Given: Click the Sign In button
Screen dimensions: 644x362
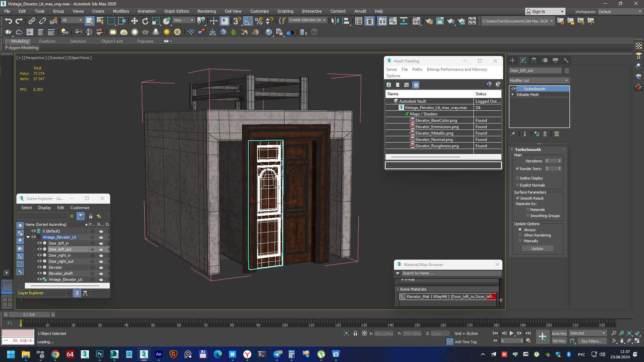Looking at the screenshot, I should click(545, 11).
